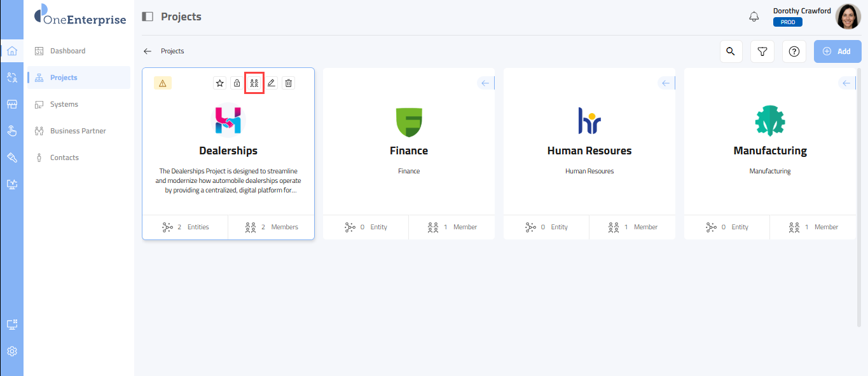This screenshot has height=376, width=868.
Task: Delete Dealerships project with trash icon
Action: [289, 83]
